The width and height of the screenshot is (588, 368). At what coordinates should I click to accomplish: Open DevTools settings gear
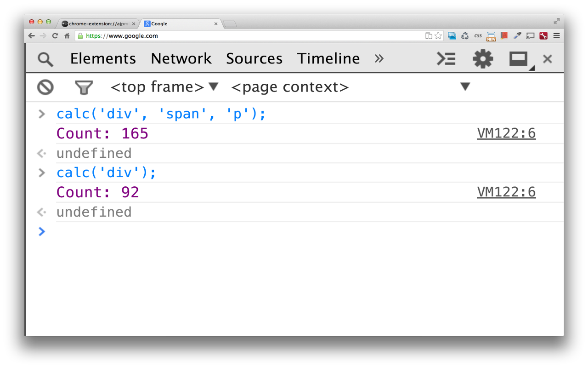(x=483, y=59)
